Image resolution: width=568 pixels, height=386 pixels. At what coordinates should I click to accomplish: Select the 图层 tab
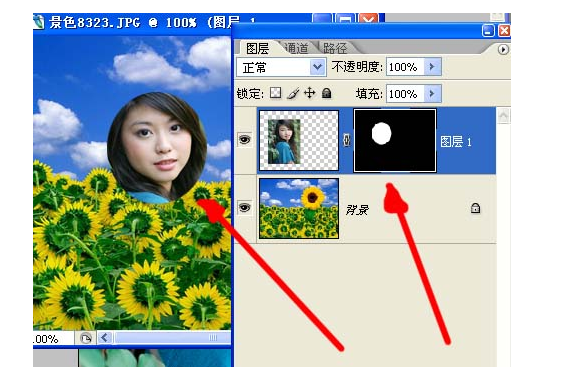(257, 48)
